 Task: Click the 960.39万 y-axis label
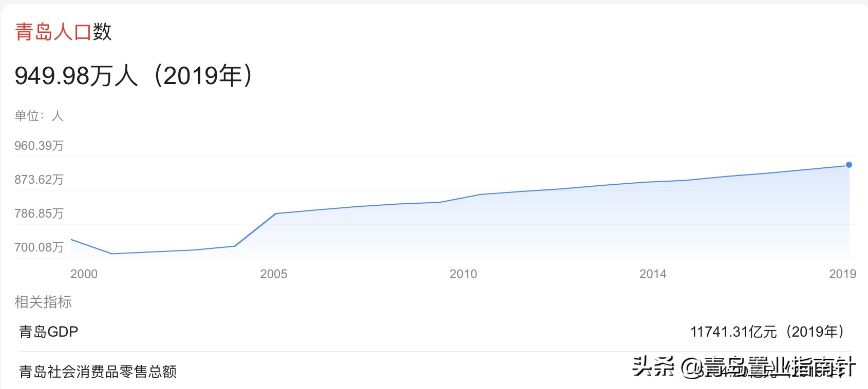[39, 146]
